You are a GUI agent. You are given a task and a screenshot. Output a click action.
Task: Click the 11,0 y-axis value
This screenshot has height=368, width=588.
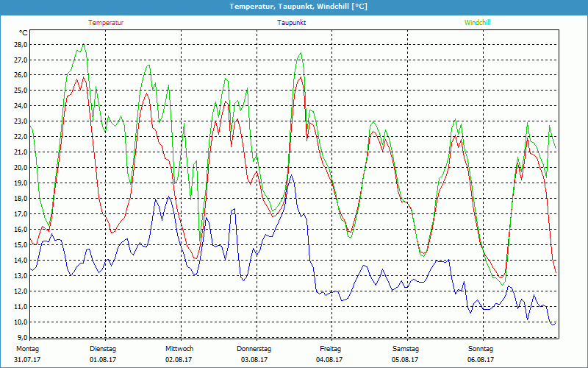point(21,306)
